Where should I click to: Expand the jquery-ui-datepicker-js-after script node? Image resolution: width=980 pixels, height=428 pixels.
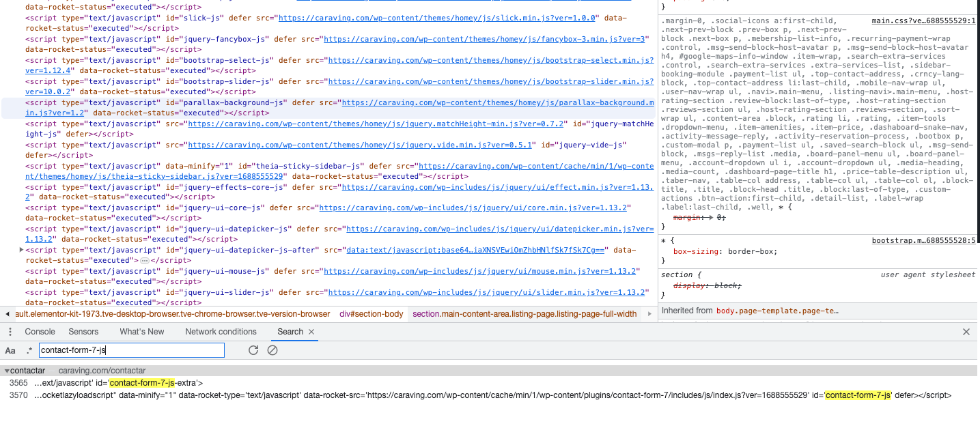point(21,251)
